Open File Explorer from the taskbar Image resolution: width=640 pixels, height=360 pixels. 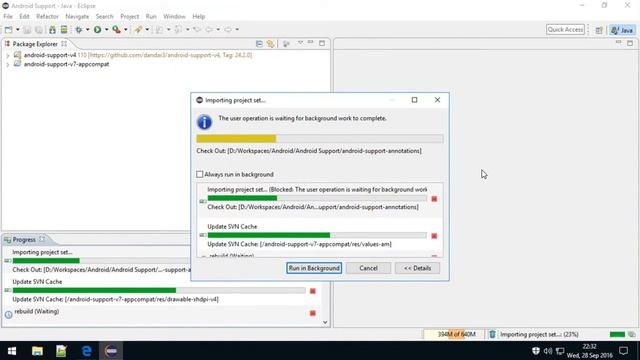[x=37, y=351]
